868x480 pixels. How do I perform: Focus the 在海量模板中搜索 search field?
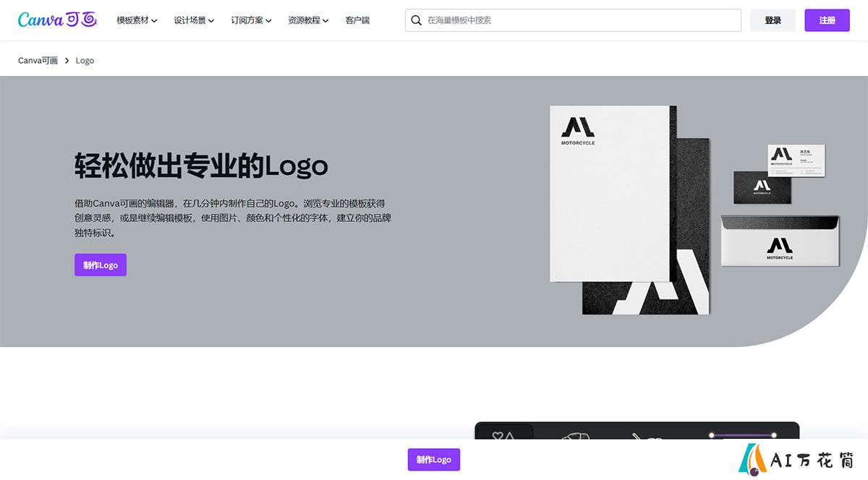point(573,20)
